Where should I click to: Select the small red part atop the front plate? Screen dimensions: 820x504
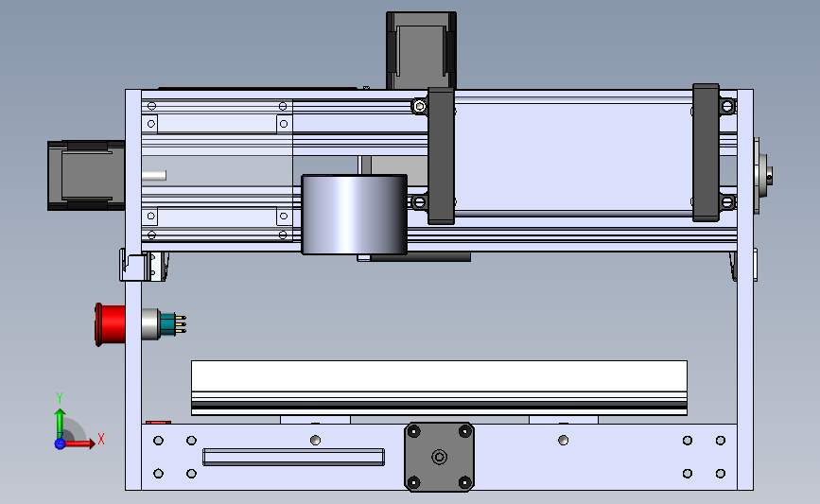[x=159, y=422]
